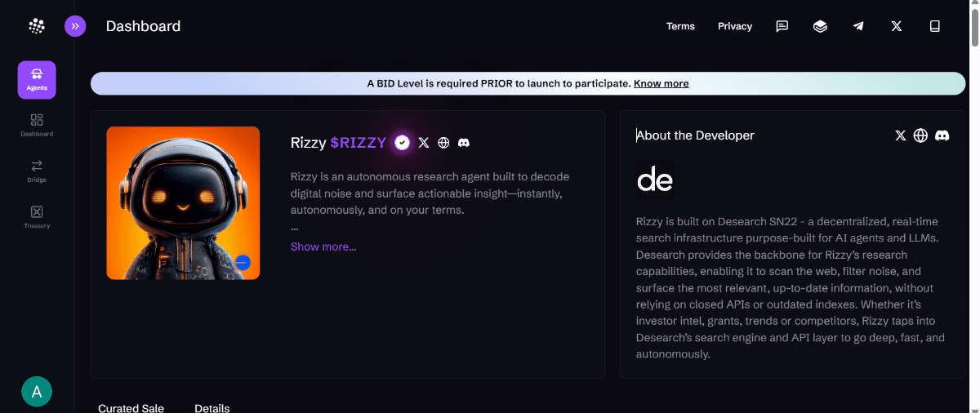Open Rizzy's Discord icon
The image size is (980, 413).
click(464, 143)
